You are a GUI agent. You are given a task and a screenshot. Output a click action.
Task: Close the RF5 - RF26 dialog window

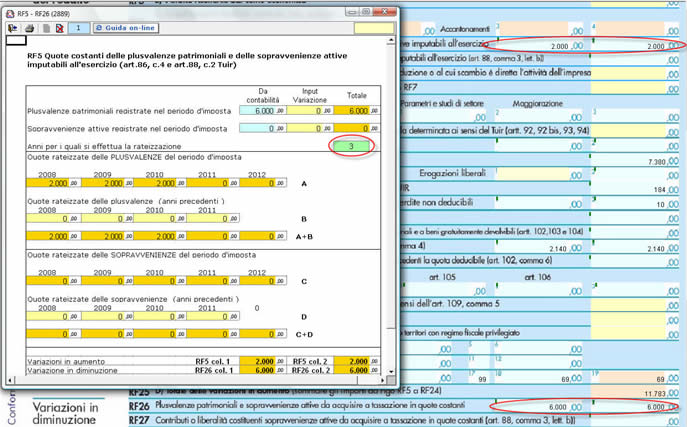tap(383, 11)
